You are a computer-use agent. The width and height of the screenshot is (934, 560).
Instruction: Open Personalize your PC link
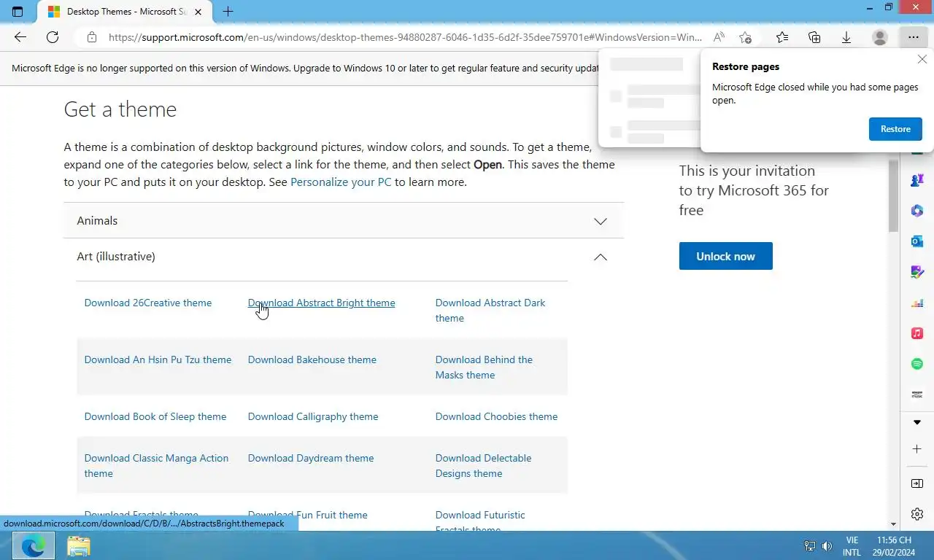[x=341, y=182]
